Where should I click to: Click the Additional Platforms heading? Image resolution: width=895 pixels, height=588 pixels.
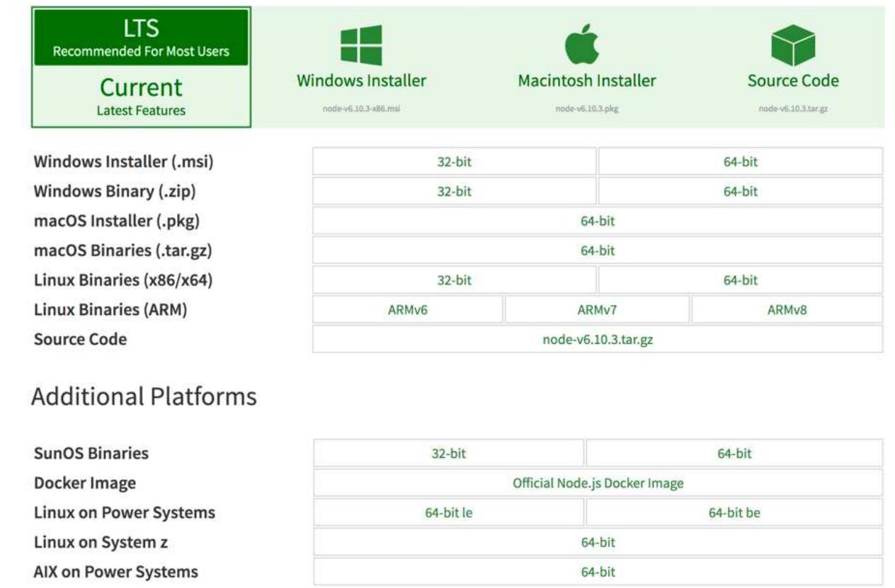pyautogui.click(x=144, y=397)
